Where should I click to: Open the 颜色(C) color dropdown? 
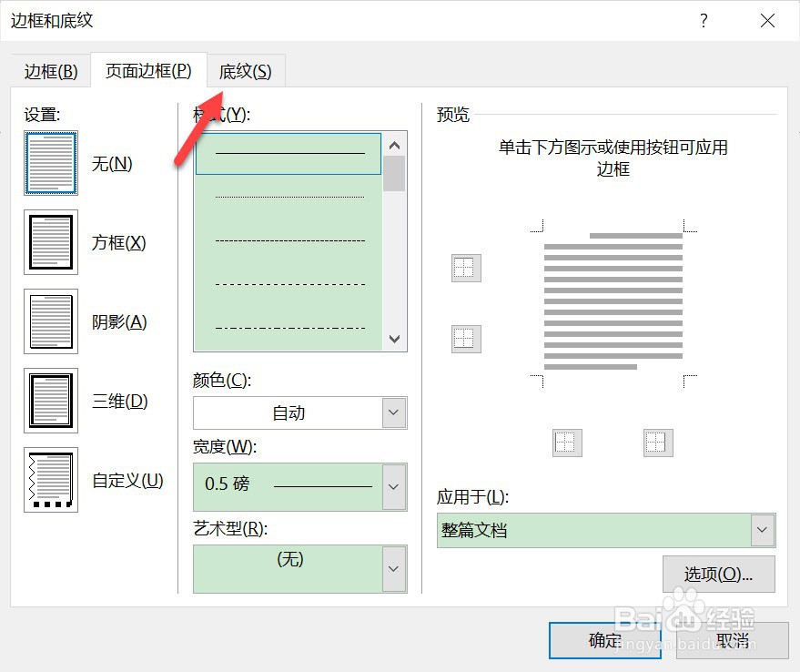[x=392, y=412]
